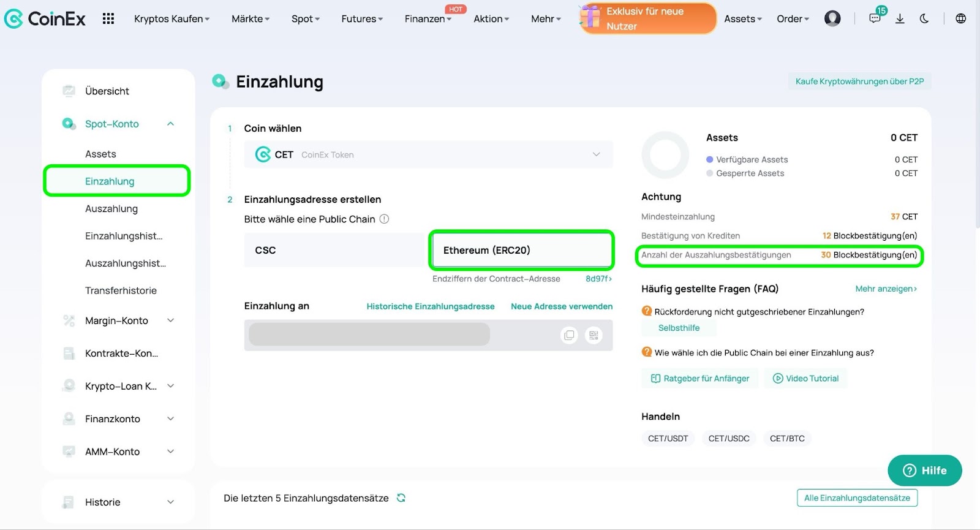Toggle dark mode moon icon

tap(924, 19)
